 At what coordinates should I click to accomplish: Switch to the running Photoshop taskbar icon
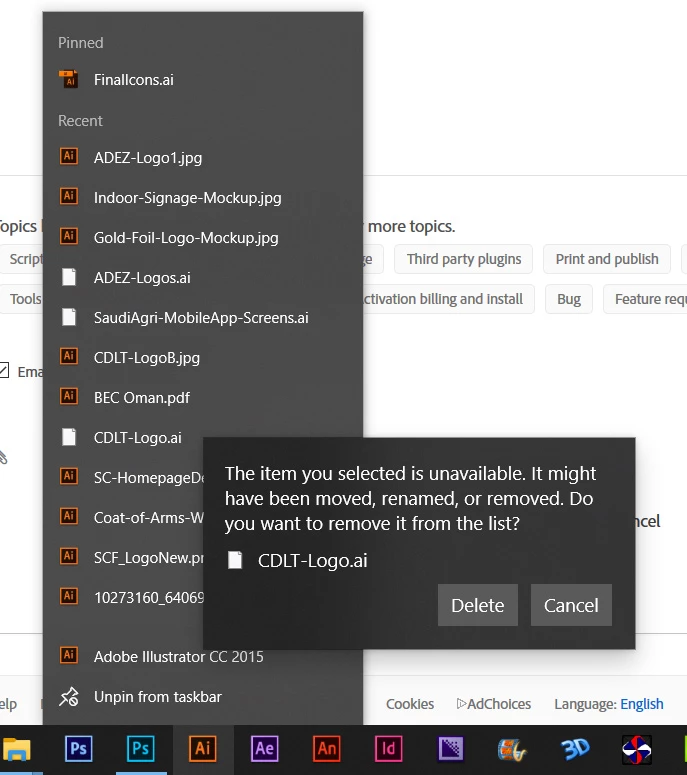[141, 749]
